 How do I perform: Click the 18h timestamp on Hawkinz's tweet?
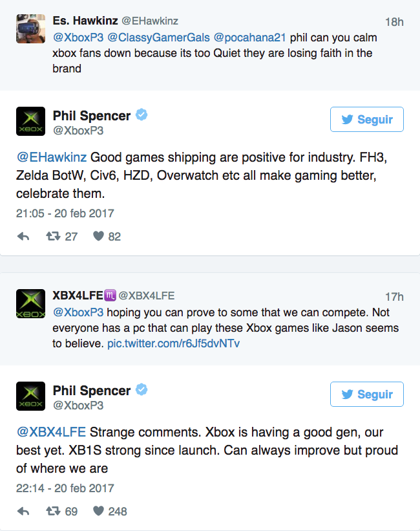pyautogui.click(x=394, y=22)
